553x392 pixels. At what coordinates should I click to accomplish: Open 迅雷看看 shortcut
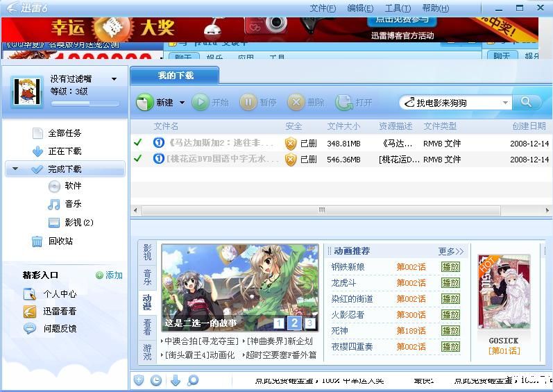coord(50,311)
